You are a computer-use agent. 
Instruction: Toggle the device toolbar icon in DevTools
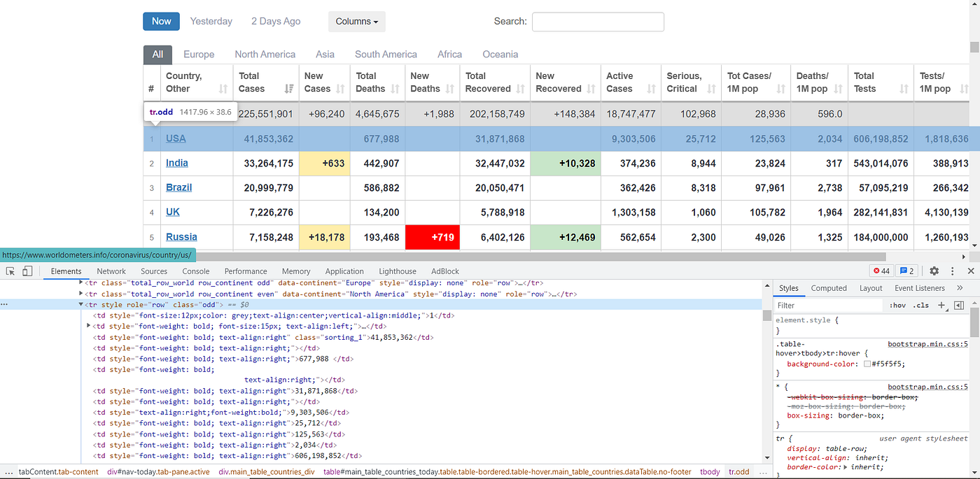27,271
